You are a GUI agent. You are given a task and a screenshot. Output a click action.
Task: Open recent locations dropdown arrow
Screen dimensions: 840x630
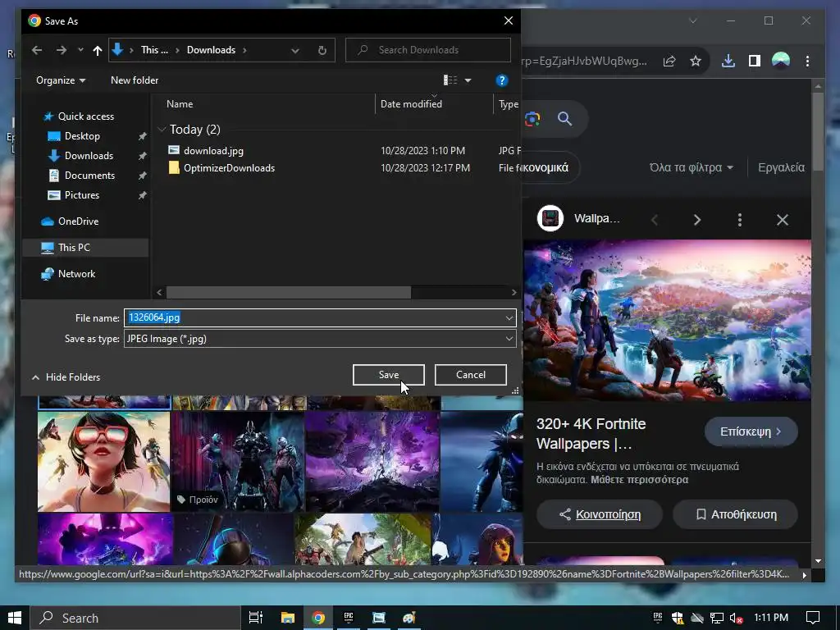(x=80, y=50)
